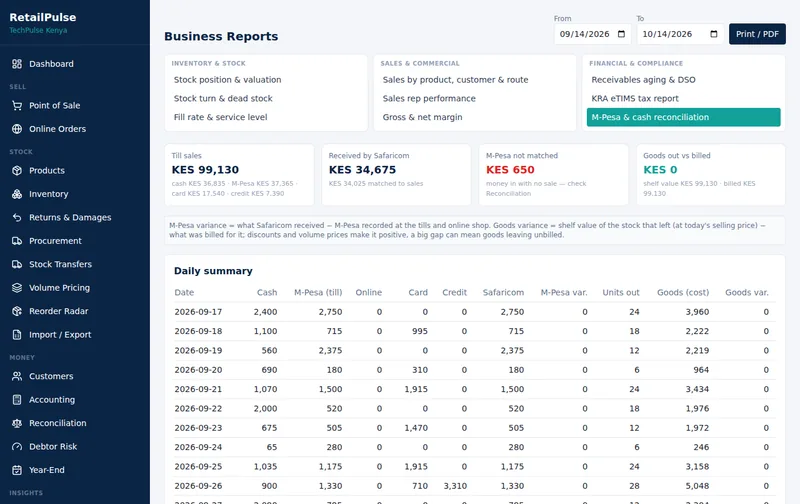The height and width of the screenshot is (504, 800).
Task: Open the From date calendar picker icon
Action: [x=621, y=34]
